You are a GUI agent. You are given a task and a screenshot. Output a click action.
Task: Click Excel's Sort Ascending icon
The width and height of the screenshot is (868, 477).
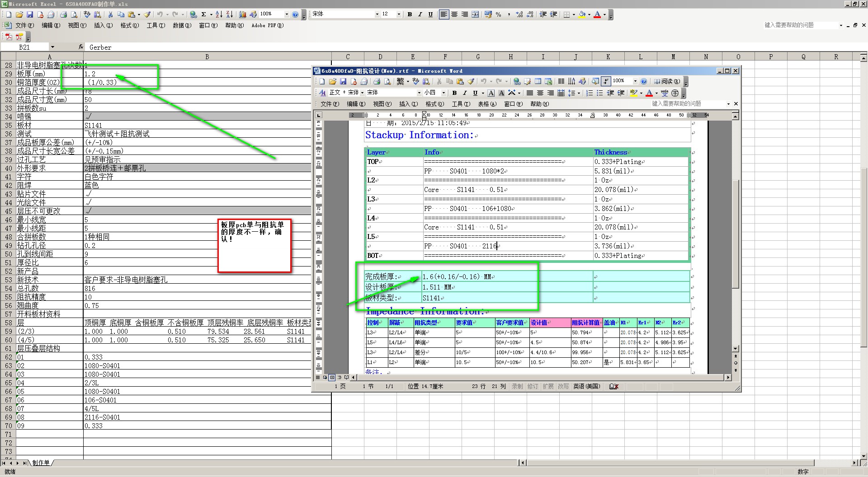click(220, 14)
